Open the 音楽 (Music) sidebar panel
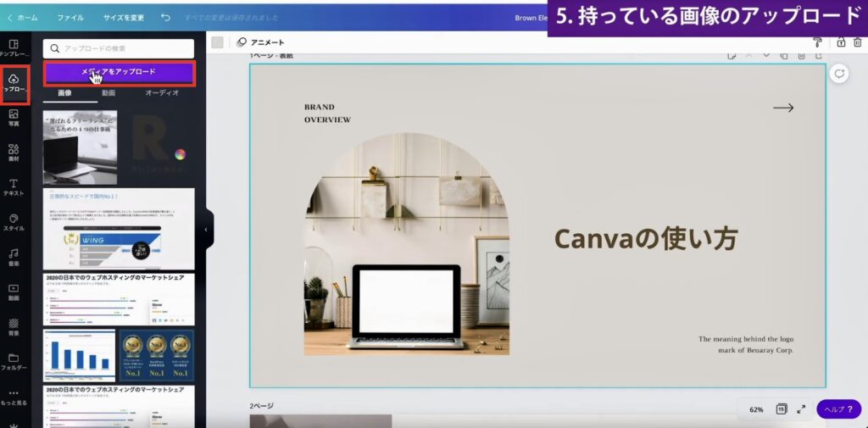 (14, 258)
